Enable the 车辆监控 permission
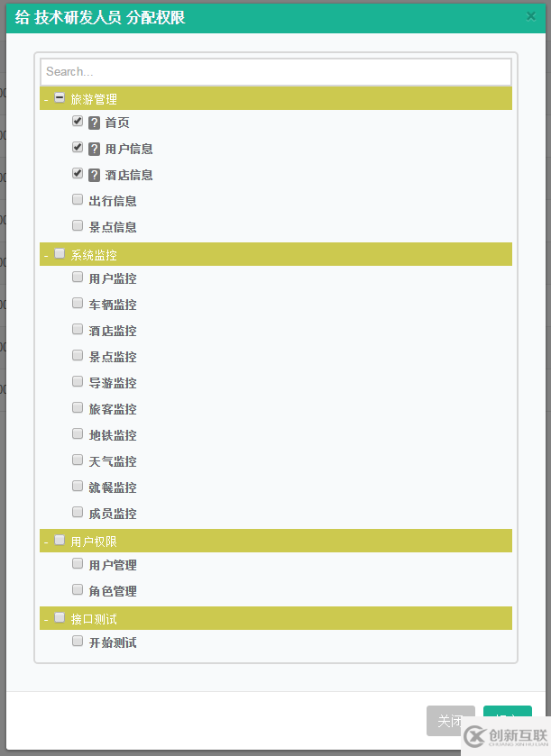The image size is (551, 756). click(x=77, y=303)
